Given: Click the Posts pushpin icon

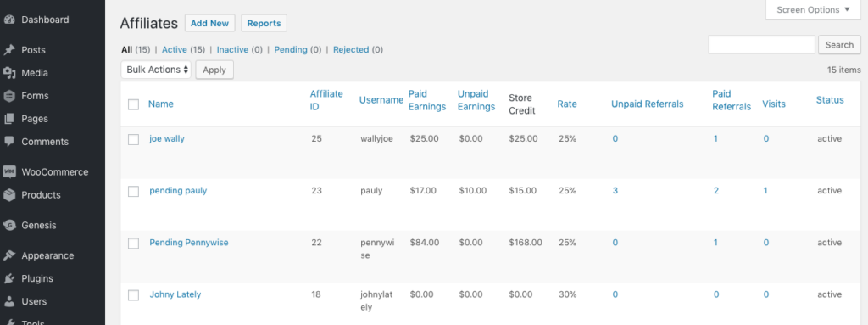Looking at the screenshot, I should (8, 50).
